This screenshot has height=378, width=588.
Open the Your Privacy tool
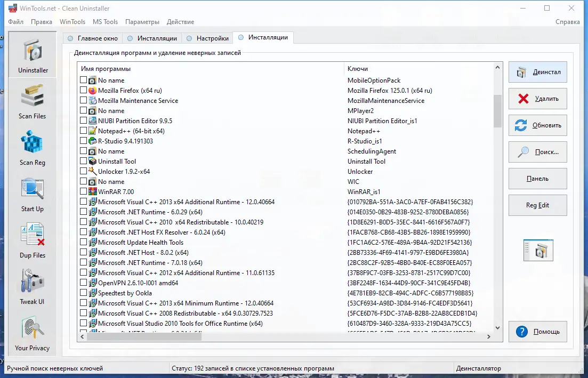32,333
